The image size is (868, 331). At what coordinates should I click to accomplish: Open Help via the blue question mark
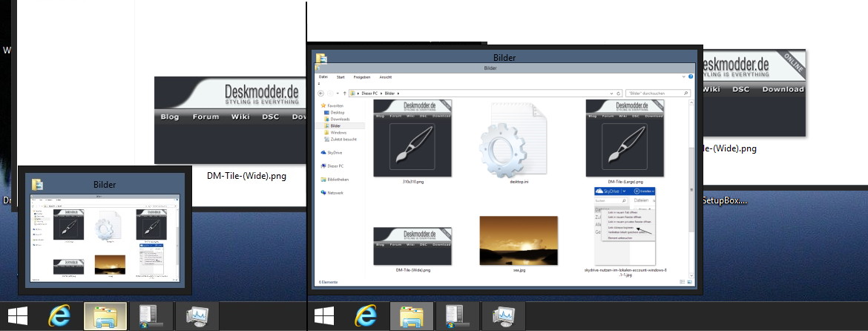coord(690,77)
